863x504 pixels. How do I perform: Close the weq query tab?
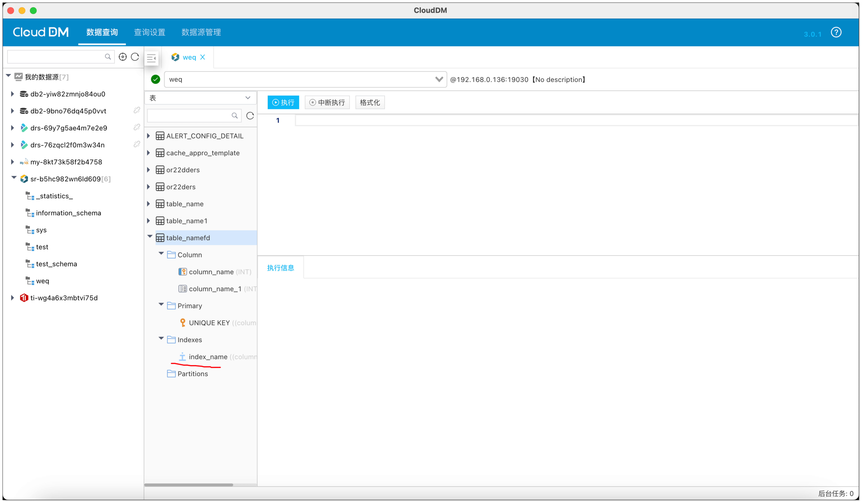click(203, 57)
